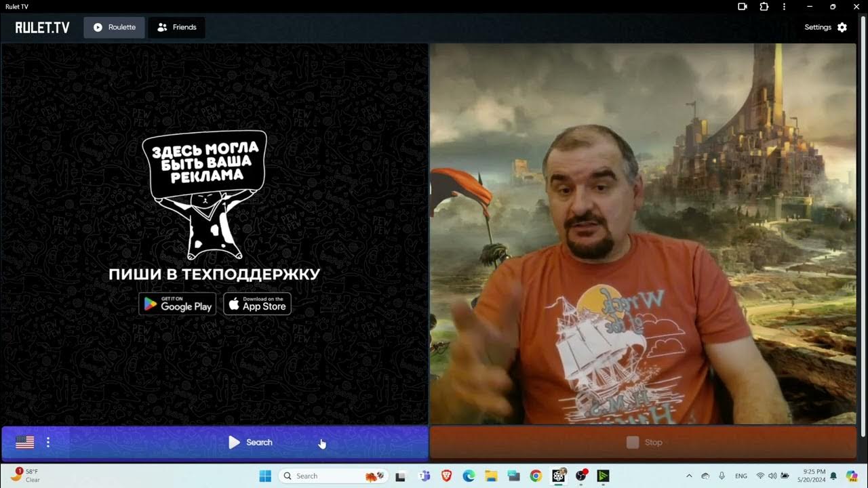
Task: Open the US flag country selector
Action: point(25,443)
